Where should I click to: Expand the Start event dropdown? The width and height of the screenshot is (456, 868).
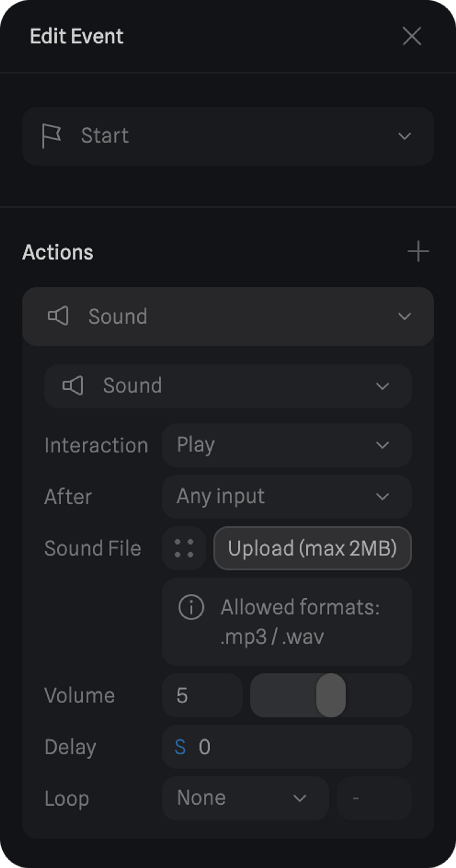pos(404,136)
